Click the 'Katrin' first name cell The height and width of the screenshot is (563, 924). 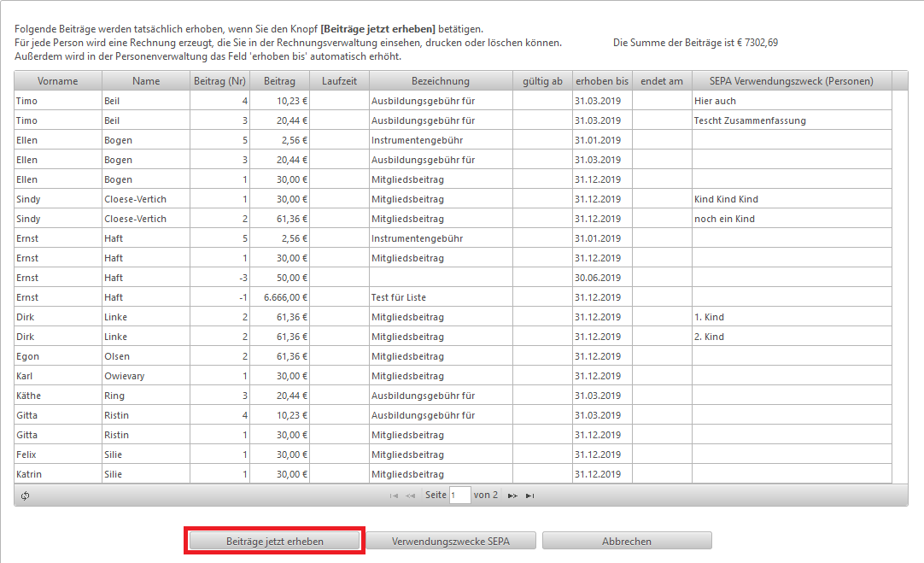58,474
